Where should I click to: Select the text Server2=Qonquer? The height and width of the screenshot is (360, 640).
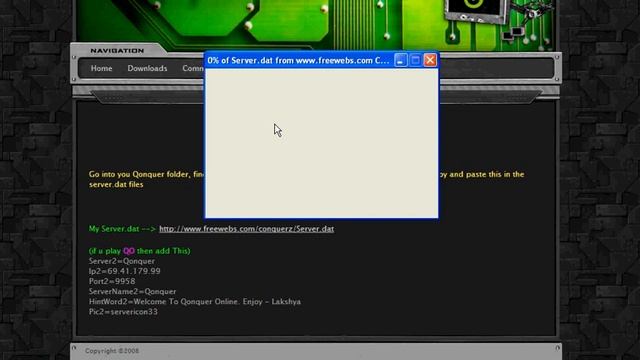pos(122,261)
